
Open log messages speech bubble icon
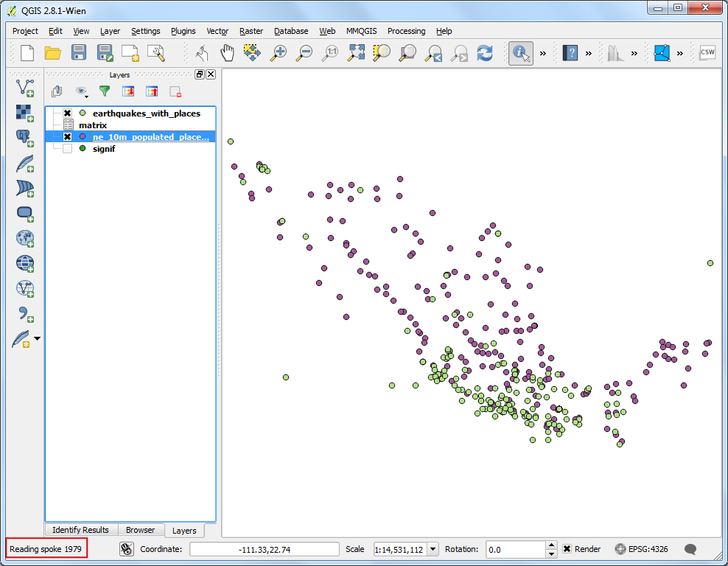click(690, 549)
